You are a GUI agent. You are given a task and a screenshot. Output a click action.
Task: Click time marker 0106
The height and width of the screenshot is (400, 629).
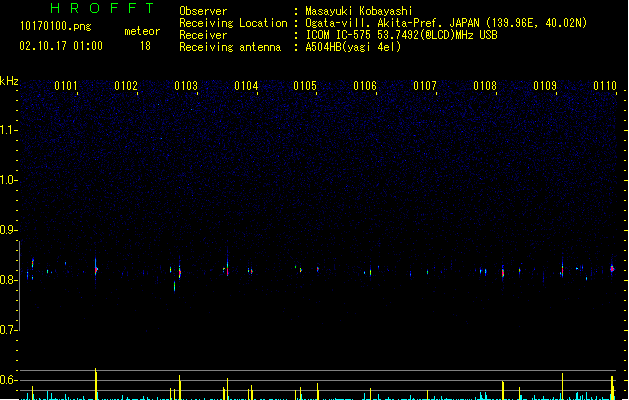click(x=365, y=86)
